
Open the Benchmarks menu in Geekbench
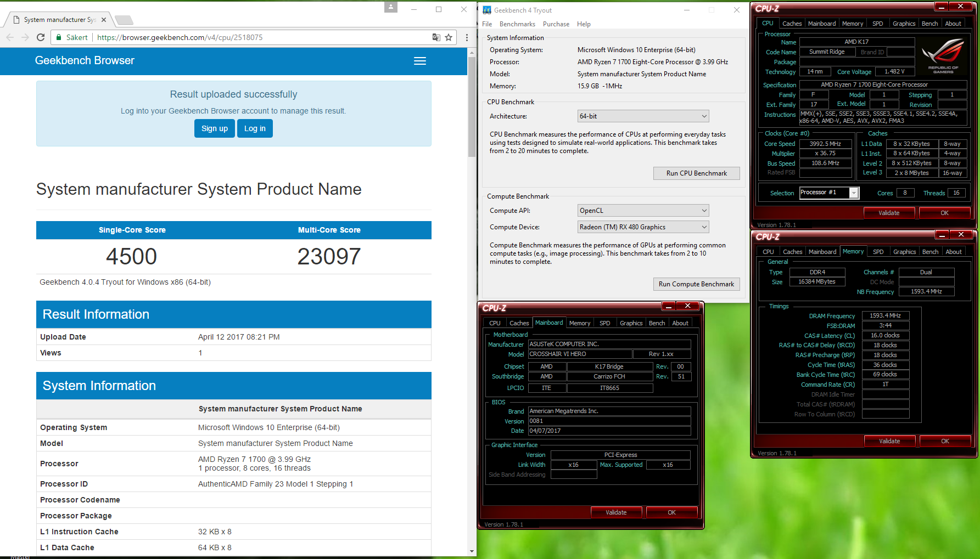(x=517, y=24)
